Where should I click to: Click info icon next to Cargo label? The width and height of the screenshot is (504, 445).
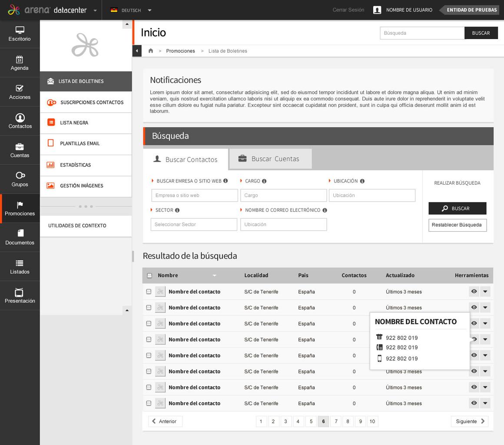coord(264,181)
